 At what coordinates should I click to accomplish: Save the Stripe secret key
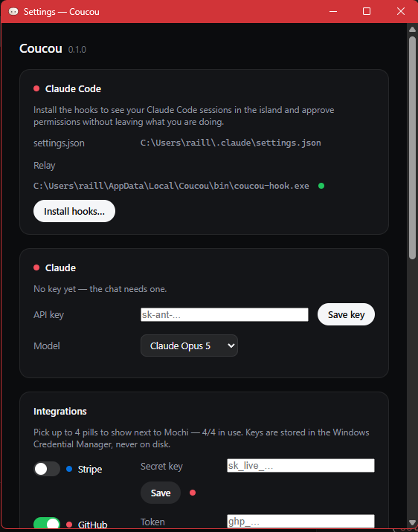[x=161, y=493]
